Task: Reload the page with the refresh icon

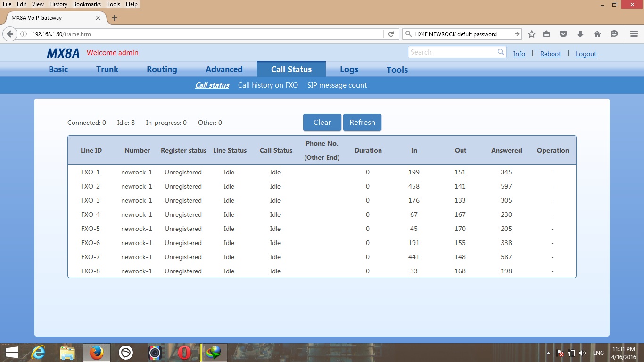Action: point(391,34)
